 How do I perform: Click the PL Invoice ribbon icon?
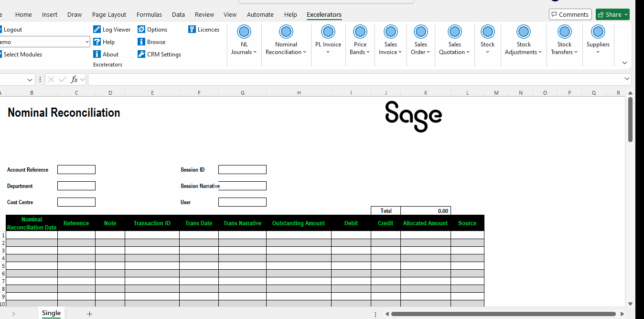(x=328, y=32)
